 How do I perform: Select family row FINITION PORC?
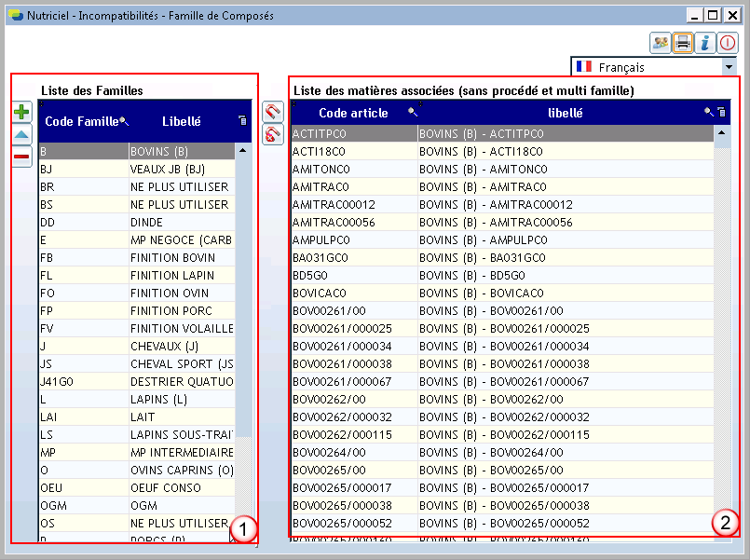point(137,310)
